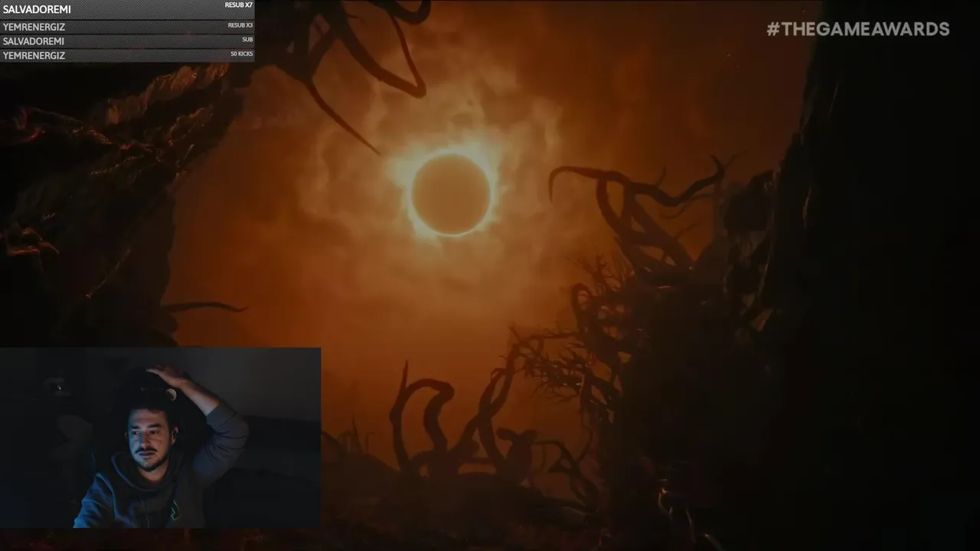
Task: Click the streamer webcam overlay
Action: 160,438
